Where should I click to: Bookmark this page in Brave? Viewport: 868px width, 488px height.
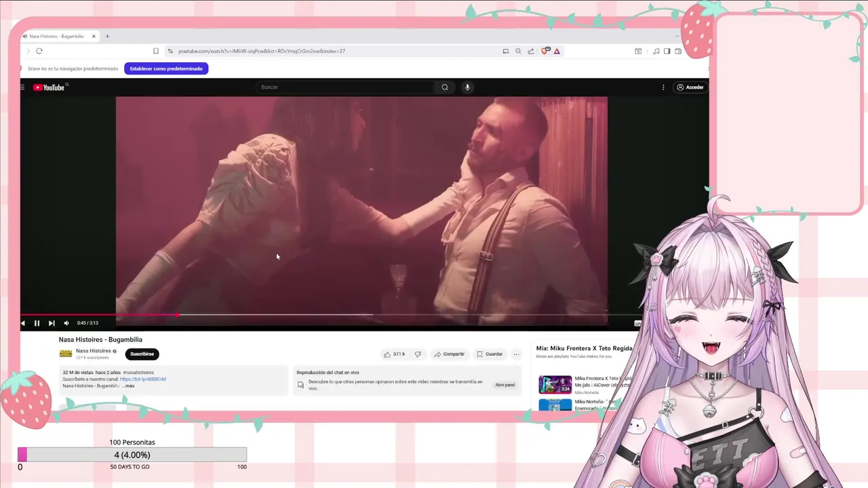point(156,51)
